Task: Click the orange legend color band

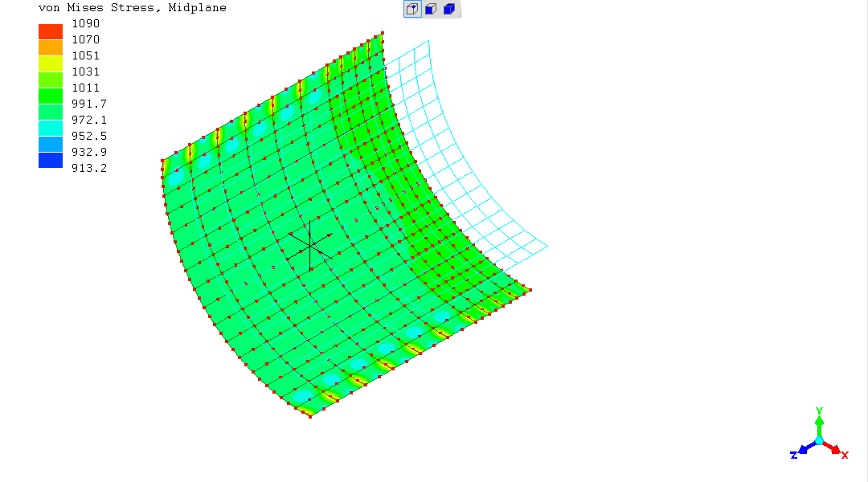Action: click(x=51, y=47)
